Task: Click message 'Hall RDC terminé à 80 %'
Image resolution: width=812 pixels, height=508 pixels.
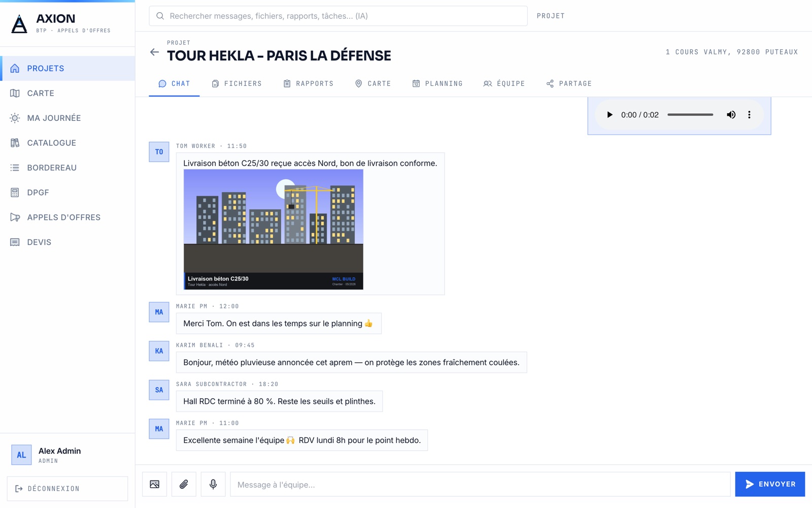Action: [279, 401]
